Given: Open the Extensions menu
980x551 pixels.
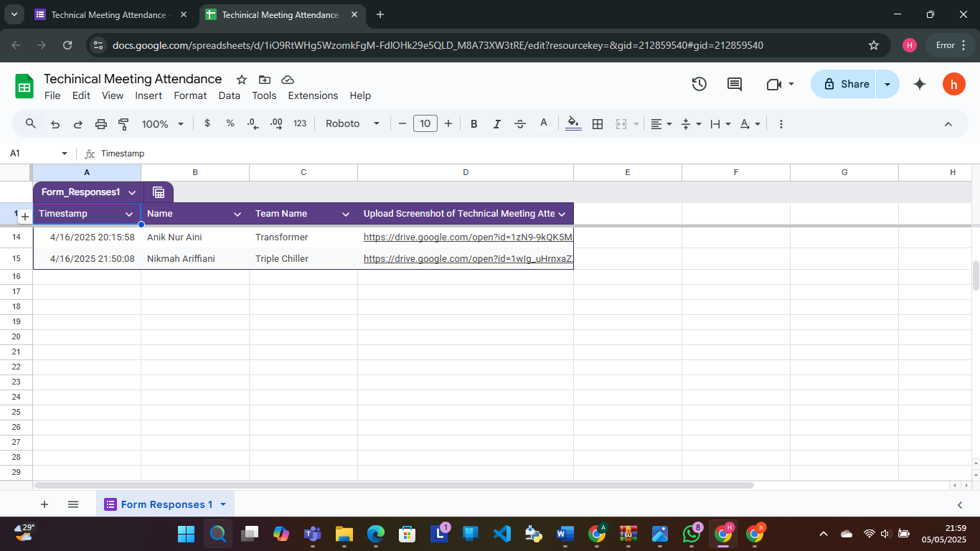Looking at the screenshot, I should point(313,95).
